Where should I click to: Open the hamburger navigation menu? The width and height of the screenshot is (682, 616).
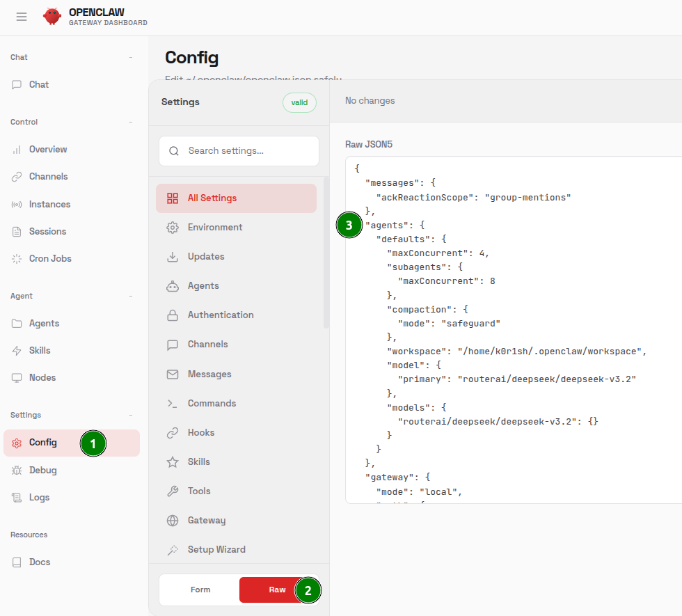point(21,16)
